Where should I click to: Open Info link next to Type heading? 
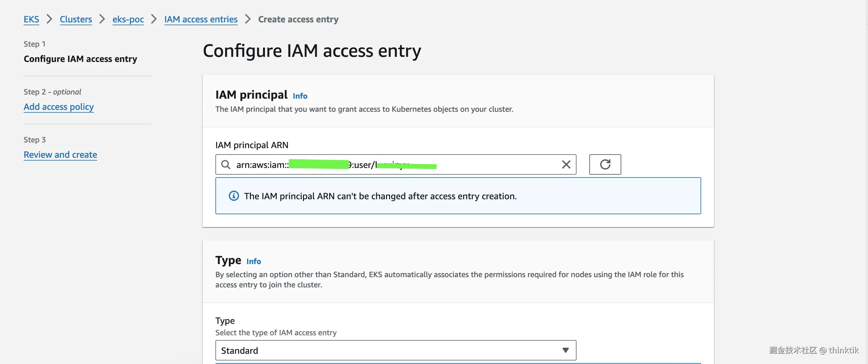click(253, 261)
